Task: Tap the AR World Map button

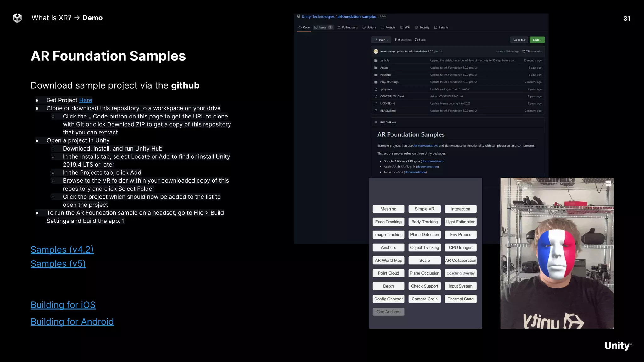Action: 388,261
